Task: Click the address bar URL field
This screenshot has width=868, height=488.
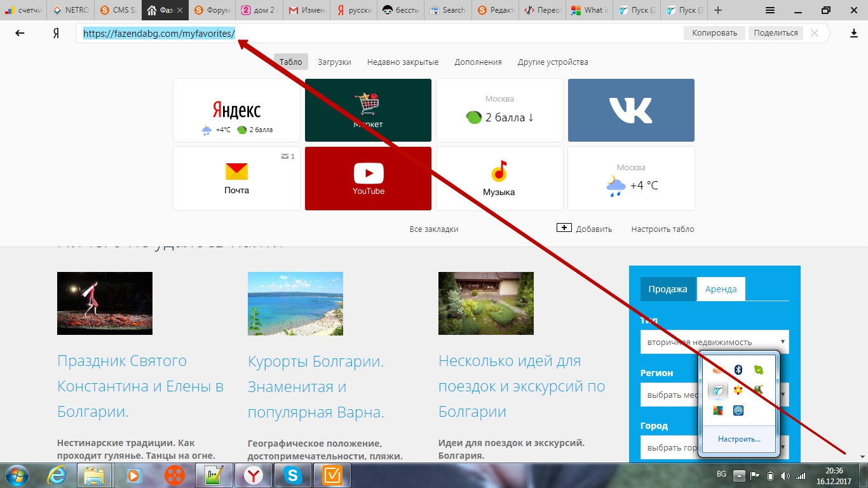Action: pos(381,33)
